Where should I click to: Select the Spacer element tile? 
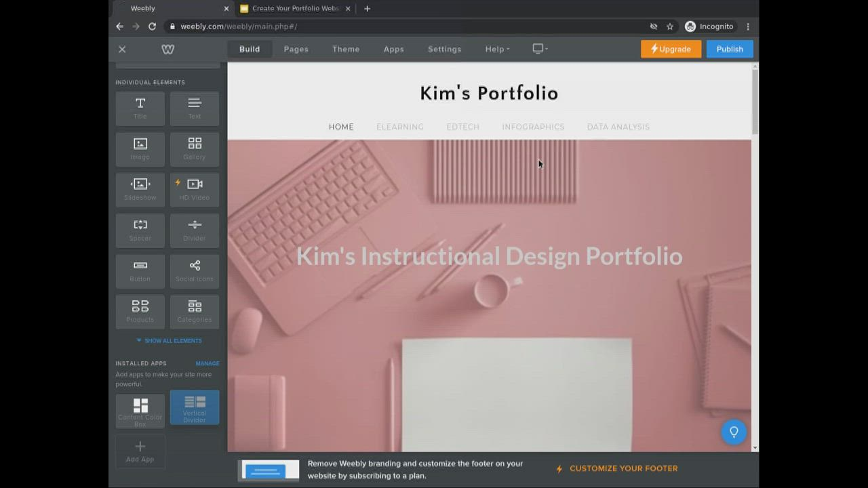click(140, 230)
